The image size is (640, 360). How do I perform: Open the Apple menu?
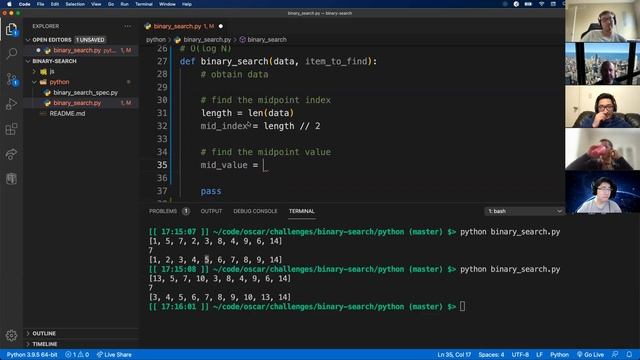[x=9, y=4]
